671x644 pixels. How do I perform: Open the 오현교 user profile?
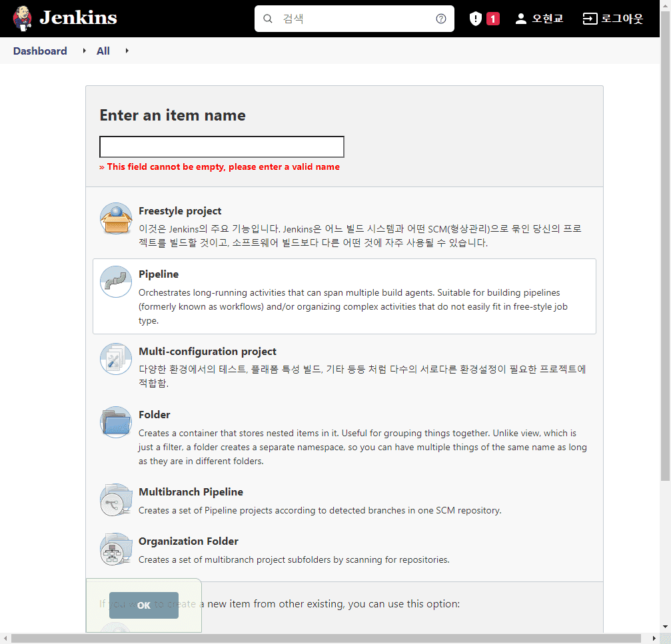point(540,19)
